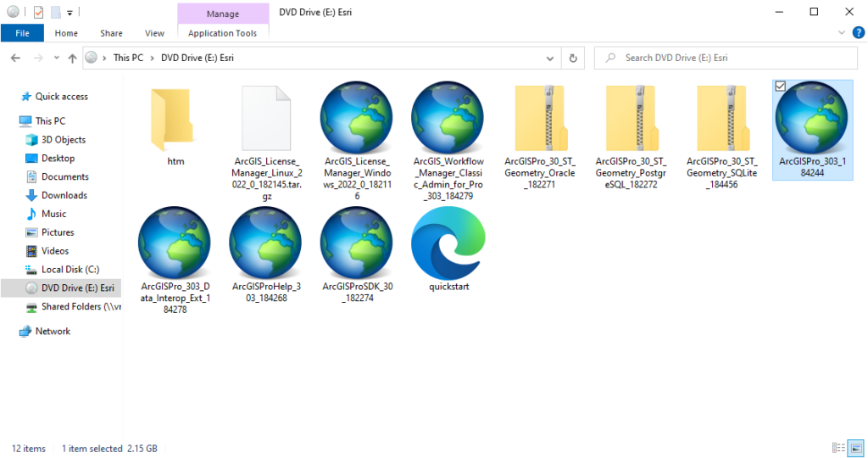Click the Search DVD Drive field
This screenshot has width=868, height=458.
coord(726,58)
